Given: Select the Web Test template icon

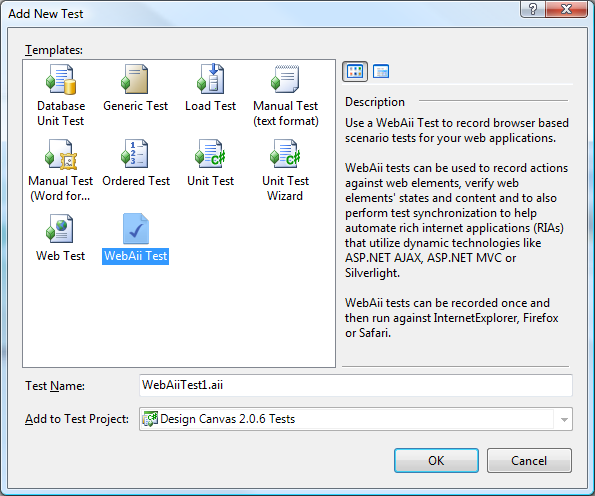Looking at the screenshot, I should pos(60,228).
